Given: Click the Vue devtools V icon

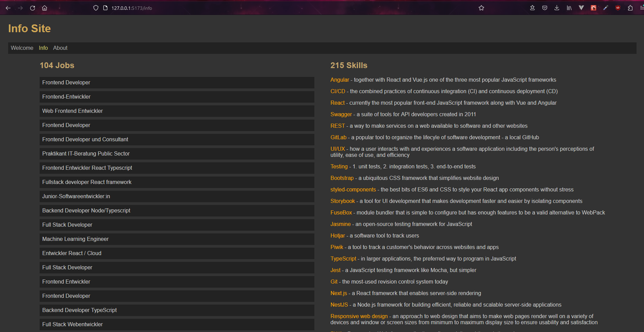Looking at the screenshot, I should [x=581, y=8].
